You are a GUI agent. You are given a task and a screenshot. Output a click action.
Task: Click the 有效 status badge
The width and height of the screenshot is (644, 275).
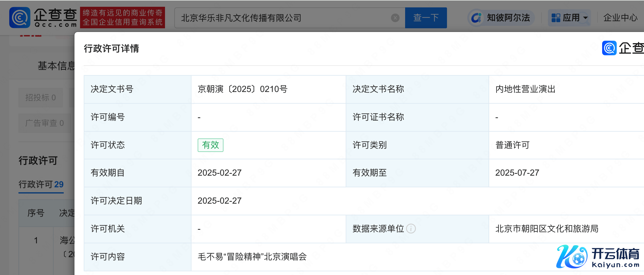point(210,145)
